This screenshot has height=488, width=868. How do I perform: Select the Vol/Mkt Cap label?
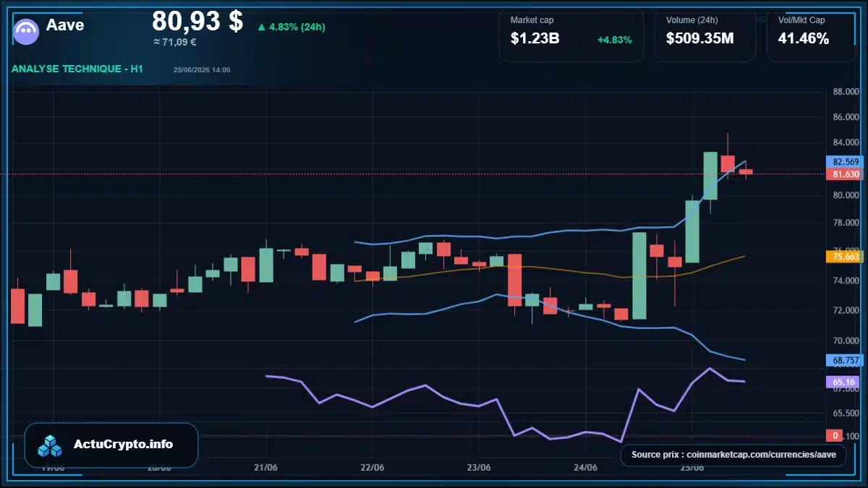click(801, 20)
